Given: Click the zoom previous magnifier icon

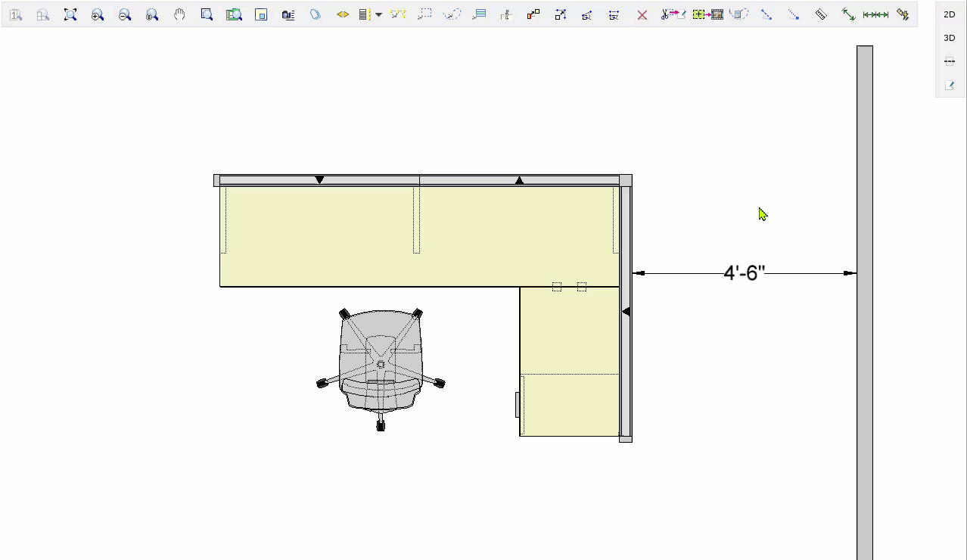Looking at the screenshot, I should (152, 14).
